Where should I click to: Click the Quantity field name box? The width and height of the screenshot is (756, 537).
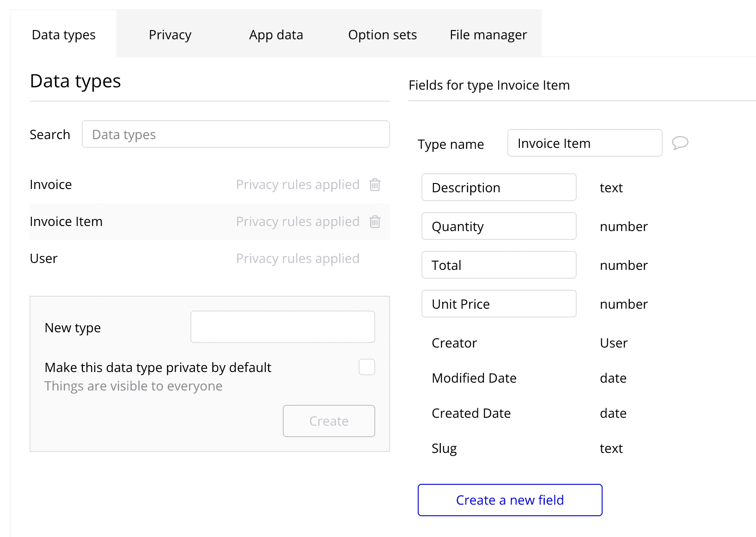tap(499, 226)
